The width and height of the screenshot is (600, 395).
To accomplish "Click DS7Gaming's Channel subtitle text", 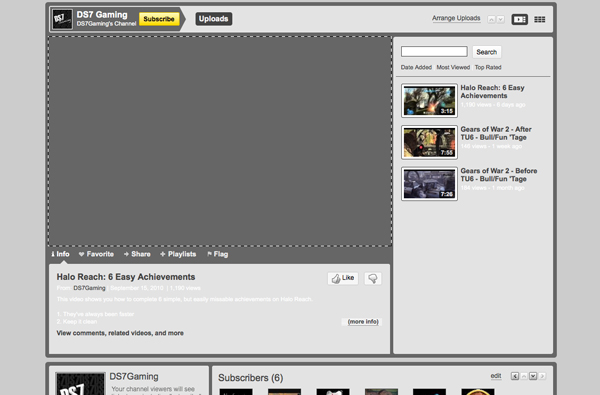I will (106, 24).
